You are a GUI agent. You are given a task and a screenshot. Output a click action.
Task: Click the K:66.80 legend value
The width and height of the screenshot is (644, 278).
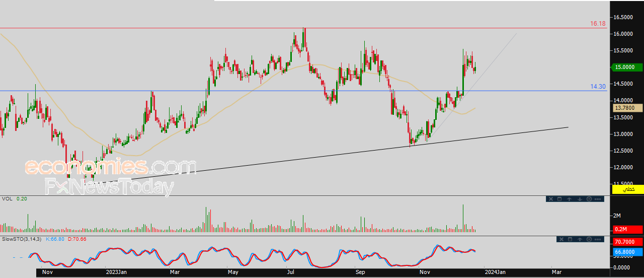click(55, 239)
